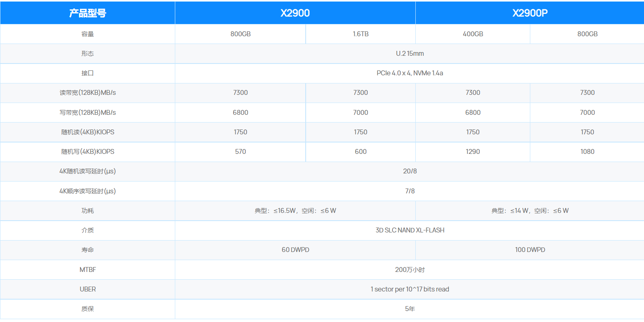Click the 写带宽(128KB)MB/s row label

[x=88, y=113]
